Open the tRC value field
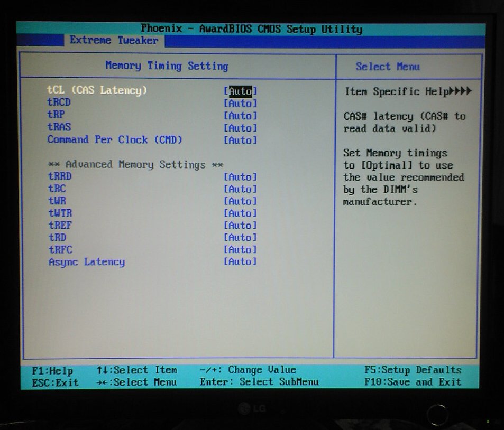Viewport: 504px width, 430px height. (x=241, y=189)
